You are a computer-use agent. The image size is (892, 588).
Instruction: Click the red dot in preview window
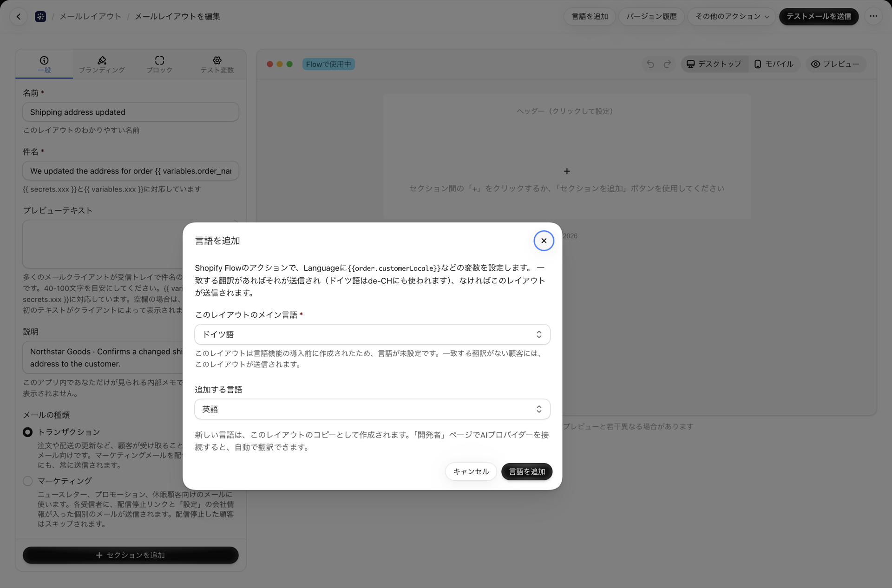pos(270,64)
